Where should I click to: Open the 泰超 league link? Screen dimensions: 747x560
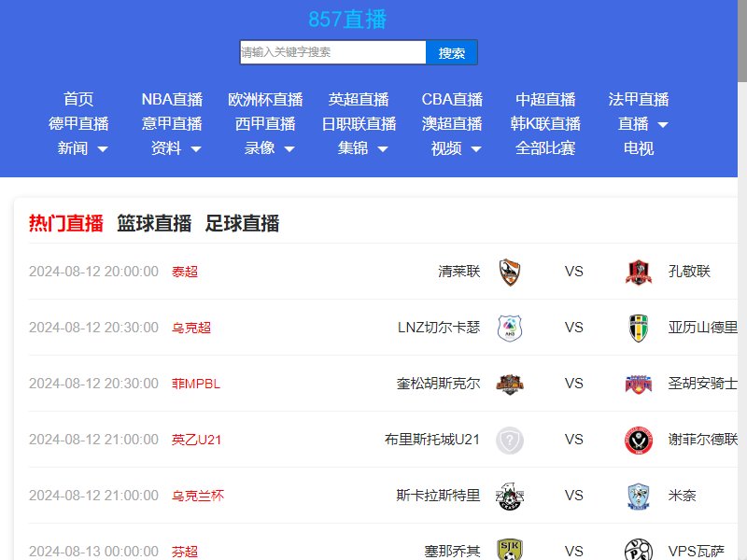click(184, 272)
